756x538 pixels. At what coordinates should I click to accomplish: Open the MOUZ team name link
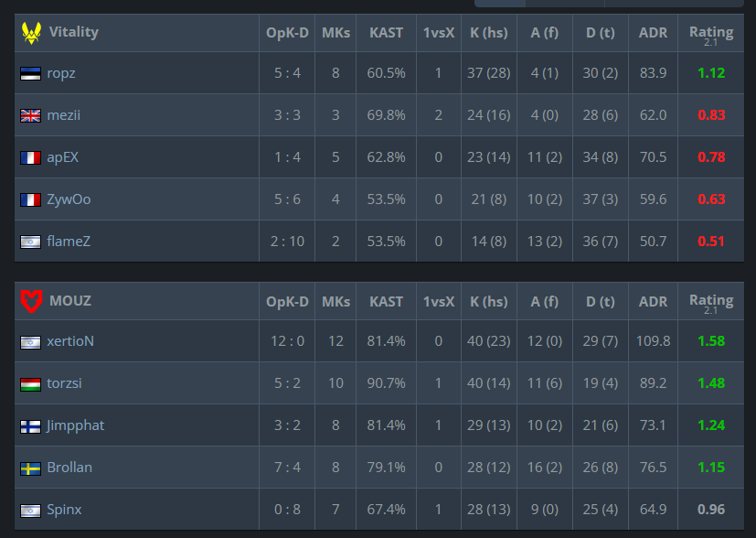click(70, 301)
